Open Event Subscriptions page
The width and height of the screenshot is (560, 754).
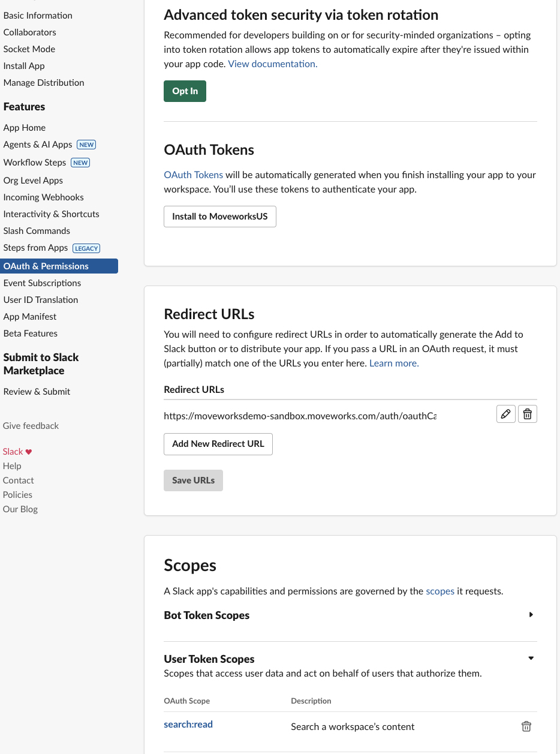point(42,283)
